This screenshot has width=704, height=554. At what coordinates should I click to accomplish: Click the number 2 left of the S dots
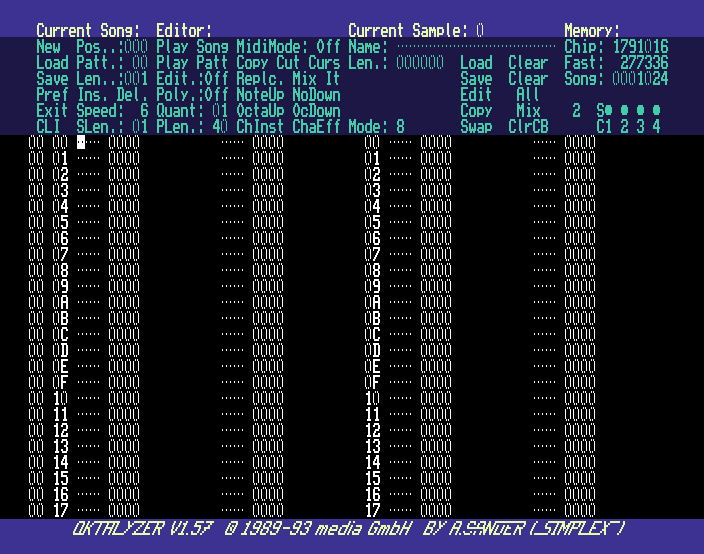576,111
